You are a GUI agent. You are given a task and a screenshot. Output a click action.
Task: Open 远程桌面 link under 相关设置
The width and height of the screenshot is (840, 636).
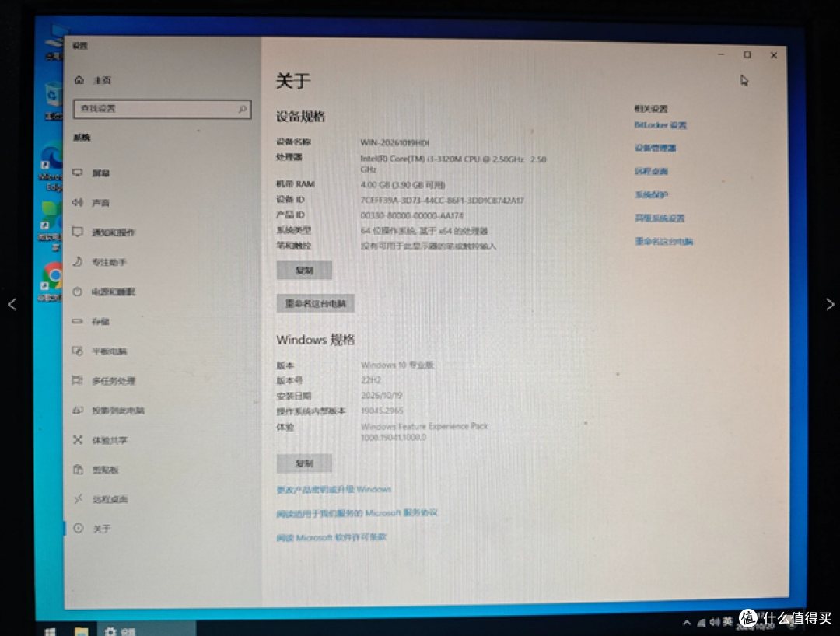(x=651, y=171)
